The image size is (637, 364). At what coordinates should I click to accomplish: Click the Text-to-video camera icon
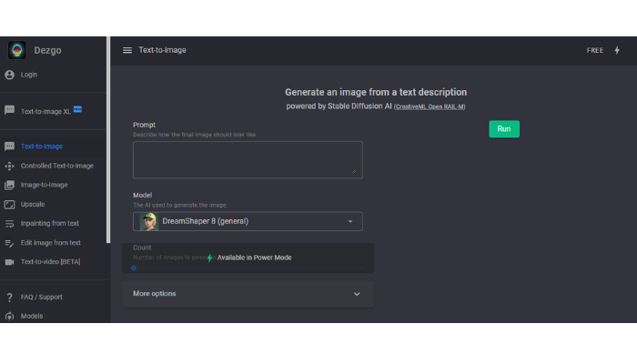[x=9, y=262]
